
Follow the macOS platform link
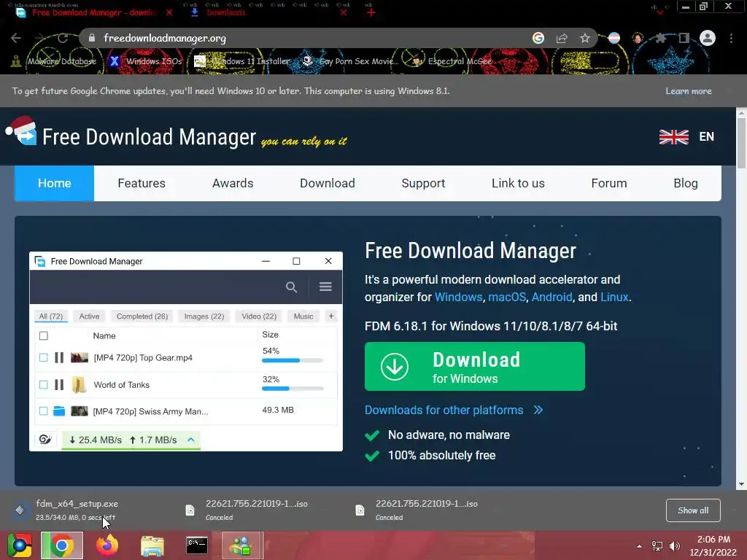tap(507, 297)
